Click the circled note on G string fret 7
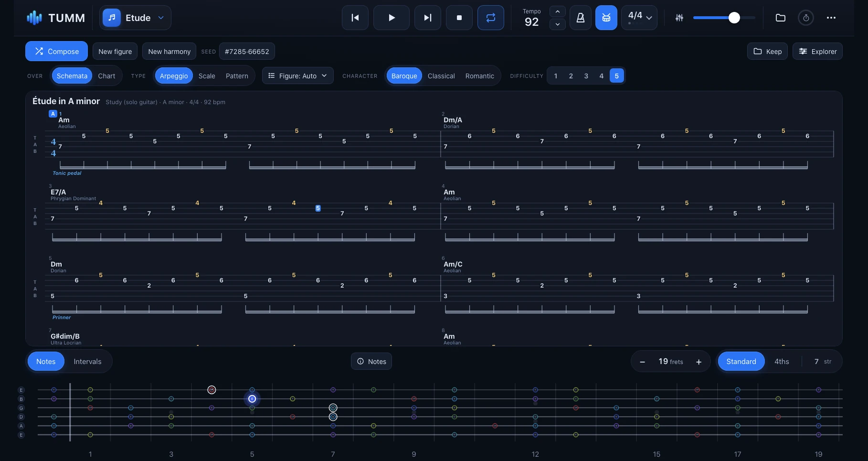Screen dimensions: 868x461 pos(333,407)
